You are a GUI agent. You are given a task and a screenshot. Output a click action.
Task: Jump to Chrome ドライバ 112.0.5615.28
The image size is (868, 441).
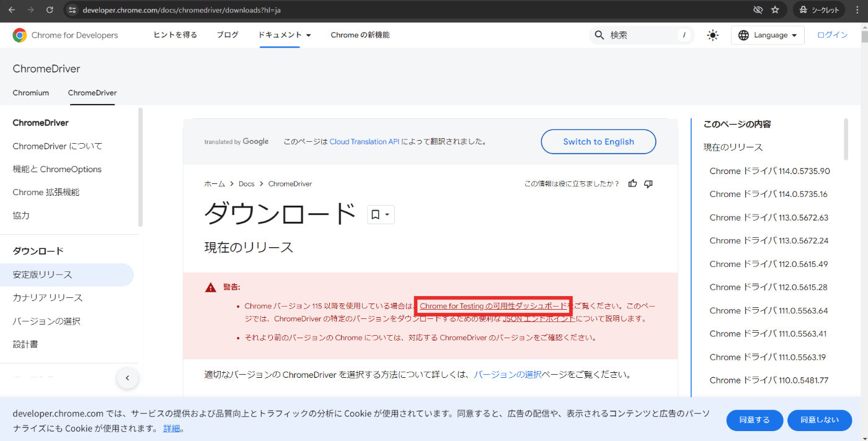point(769,287)
